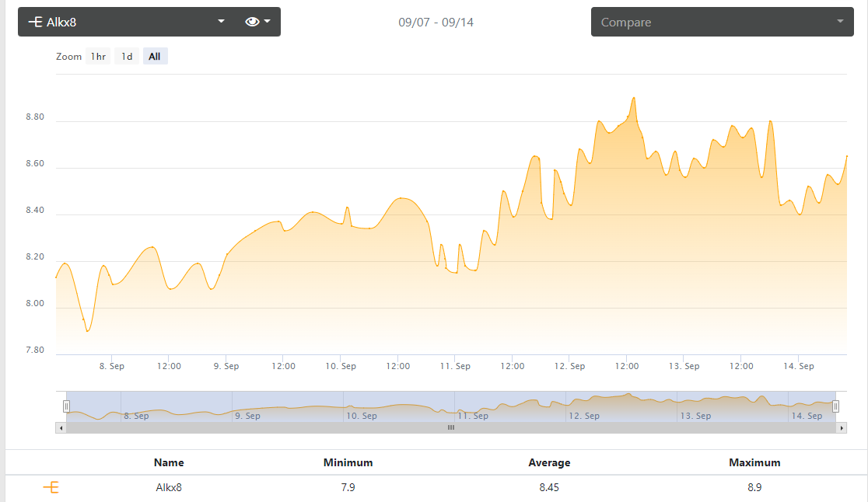Click the Name column header
The image size is (868, 502).
[x=169, y=462]
